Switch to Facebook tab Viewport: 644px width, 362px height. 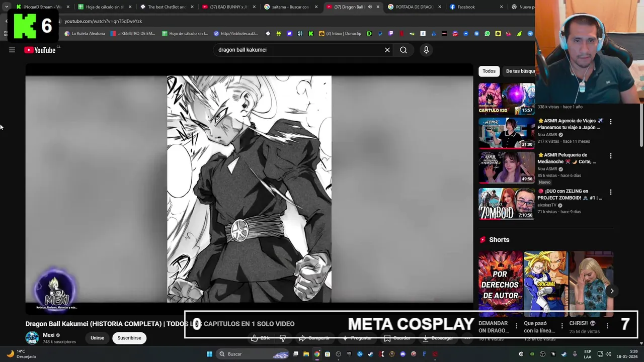coord(476,7)
